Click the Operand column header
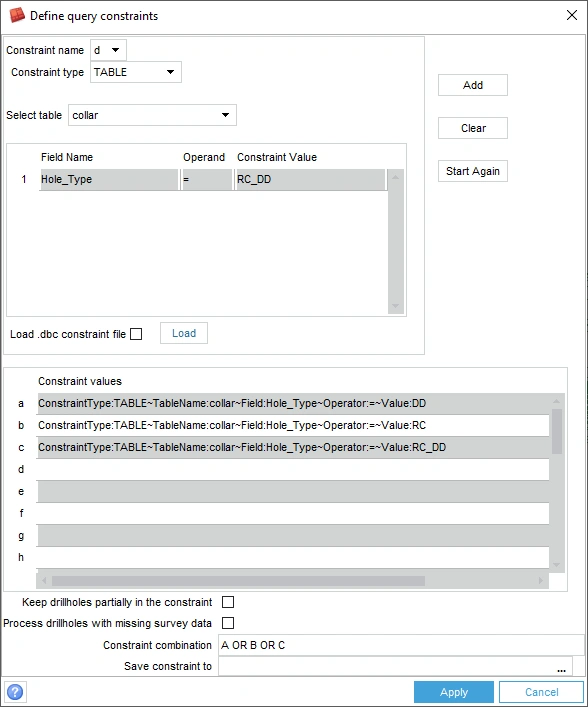 tap(204, 157)
